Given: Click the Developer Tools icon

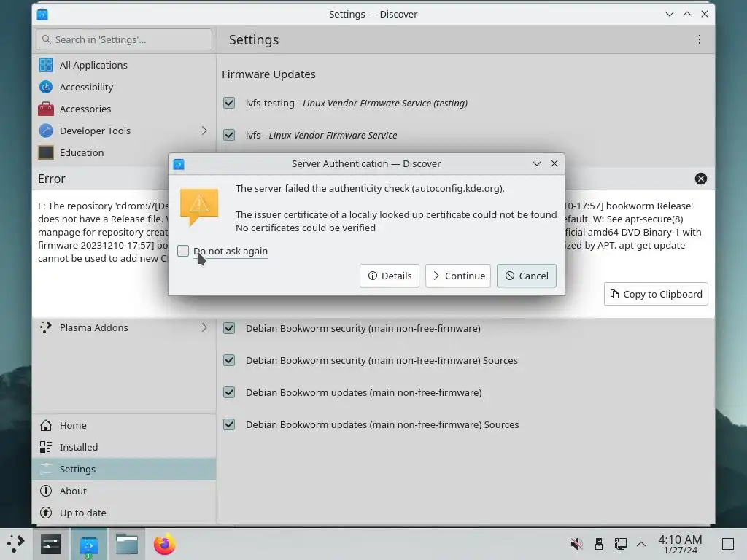Looking at the screenshot, I should pos(46,131).
